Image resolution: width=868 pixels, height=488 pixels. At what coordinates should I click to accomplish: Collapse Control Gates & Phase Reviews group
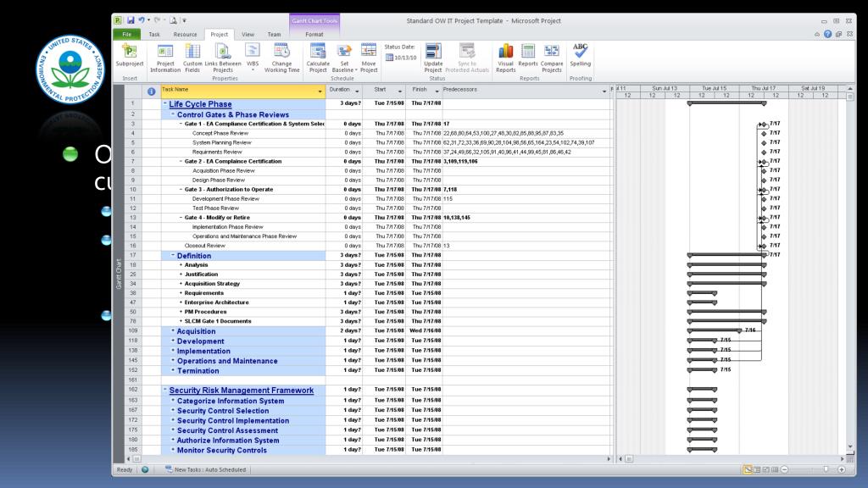[173, 114]
